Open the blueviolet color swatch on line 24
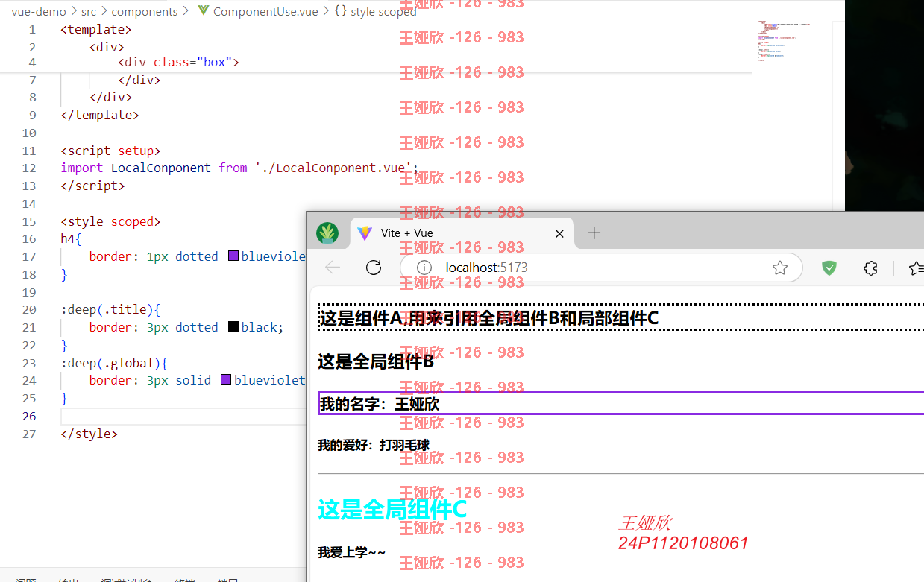 [226, 380]
